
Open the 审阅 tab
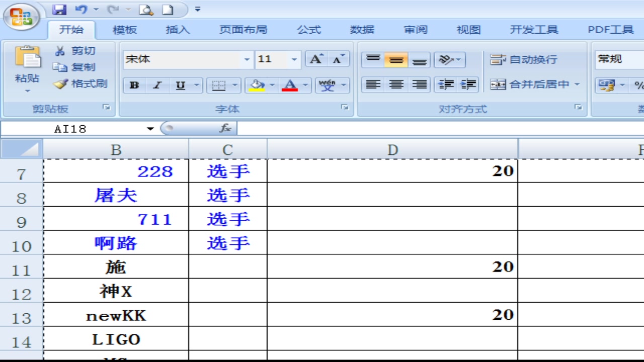tap(416, 30)
